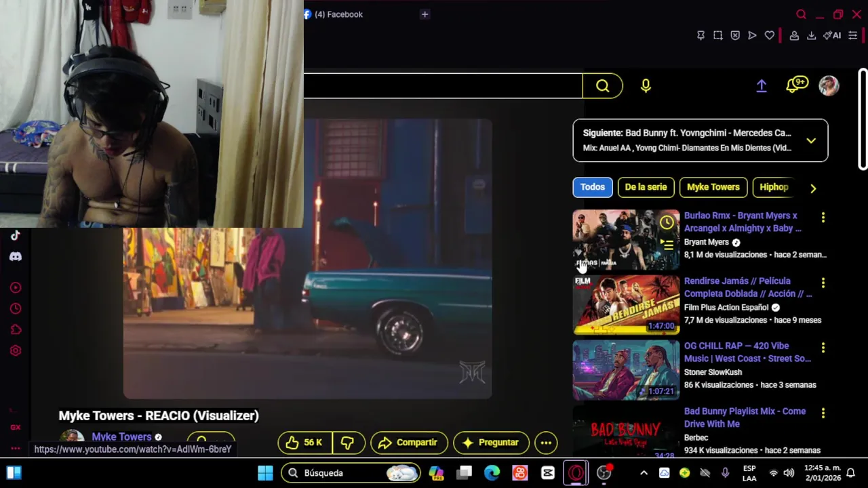This screenshot has width=868, height=488.
Task: Open the Player icon in the sidebar
Action: [x=16, y=287]
